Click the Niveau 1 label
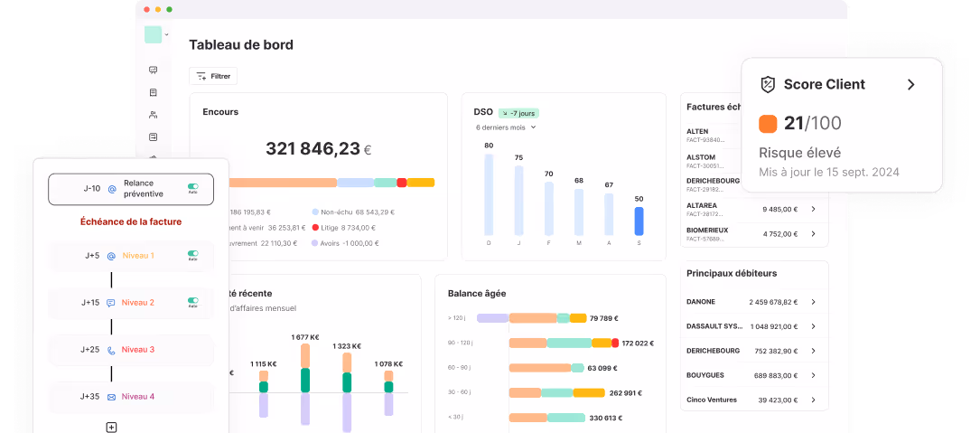This screenshot has width=980, height=433. (x=138, y=256)
